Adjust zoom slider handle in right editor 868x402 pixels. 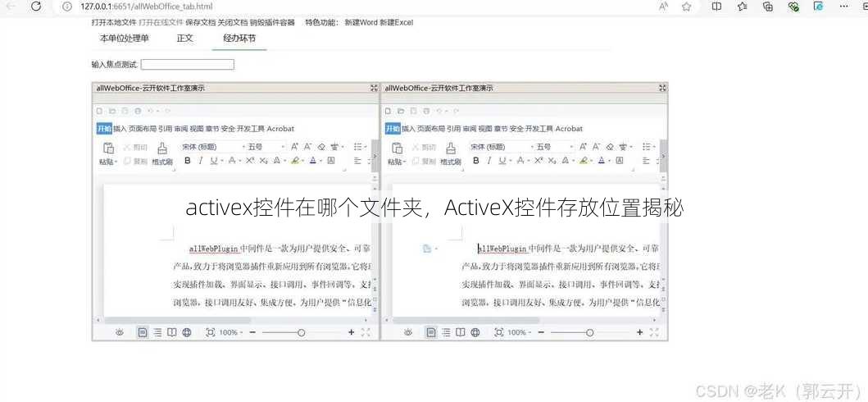[589, 333]
